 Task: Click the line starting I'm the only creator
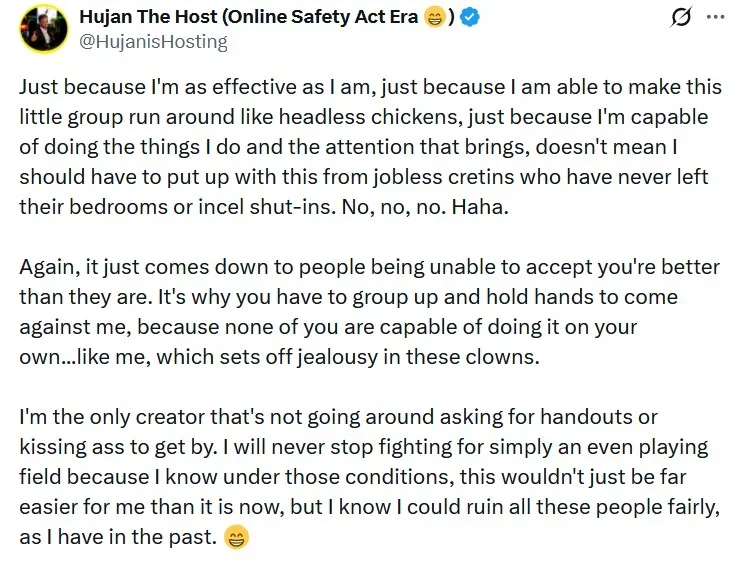point(338,417)
